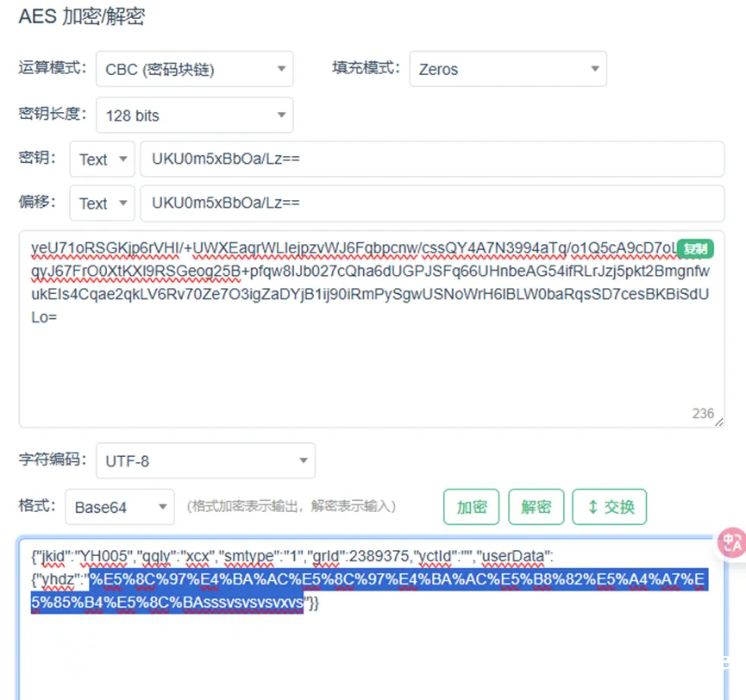This screenshot has width=746, height=700.
Task: Expand the 填充模式 Zeros dropdown
Action: pos(508,69)
